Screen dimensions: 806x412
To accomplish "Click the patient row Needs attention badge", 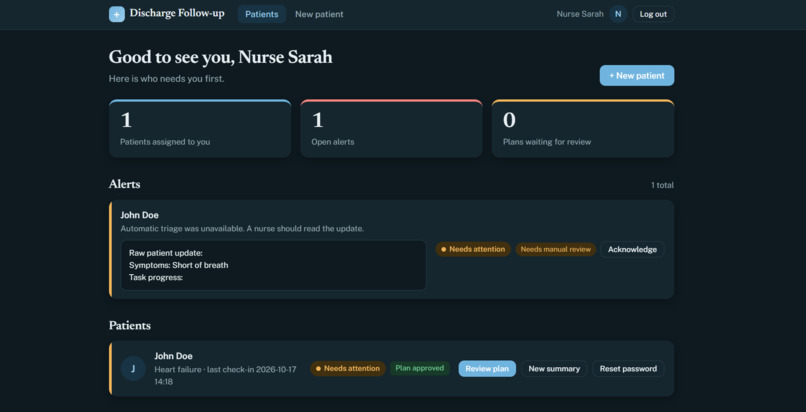I will [x=348, y=368].
